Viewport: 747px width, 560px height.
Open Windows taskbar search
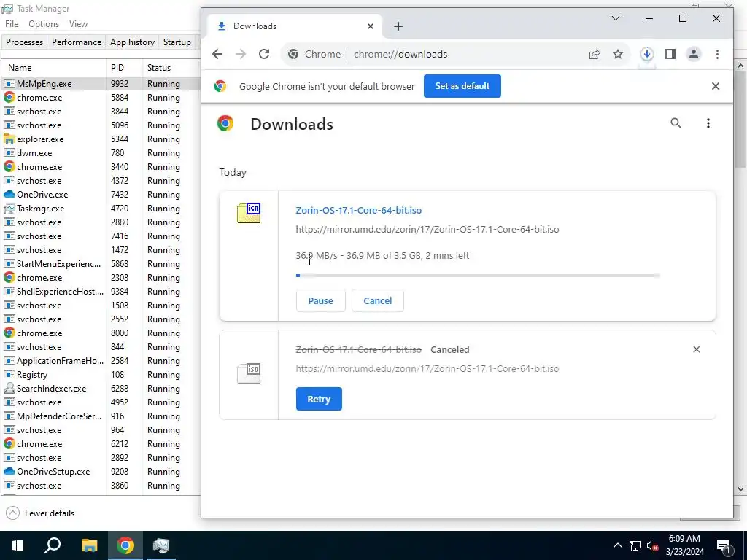53,545
